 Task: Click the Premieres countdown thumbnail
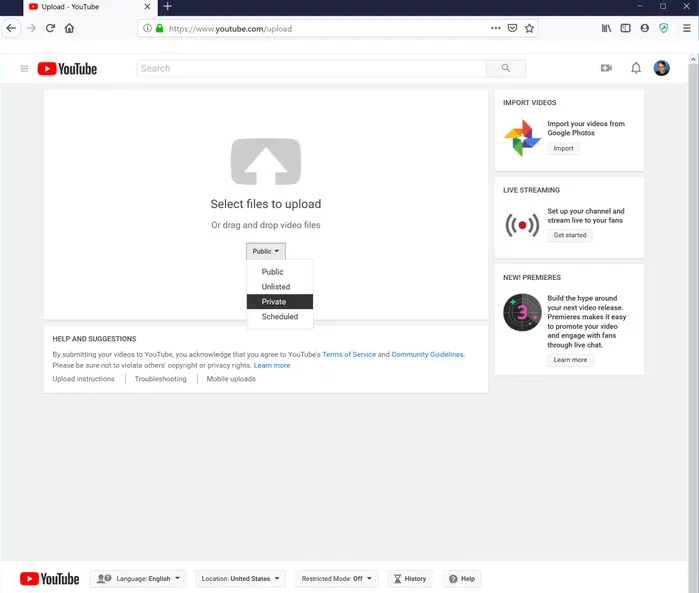[x=522, y=312]
